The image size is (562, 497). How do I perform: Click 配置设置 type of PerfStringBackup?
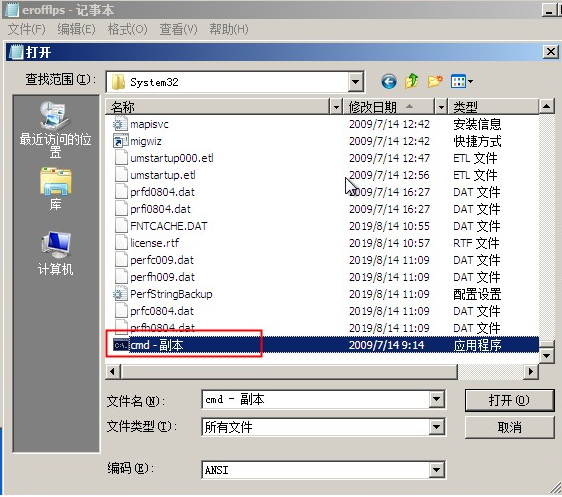(477, 294)
